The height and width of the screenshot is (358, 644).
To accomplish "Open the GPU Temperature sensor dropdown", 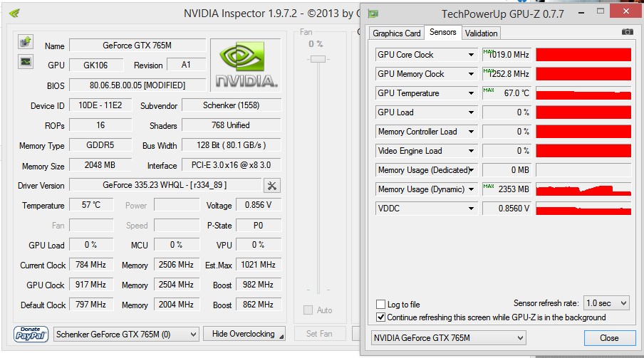I will pyautogui.click(x=471, y=93).
